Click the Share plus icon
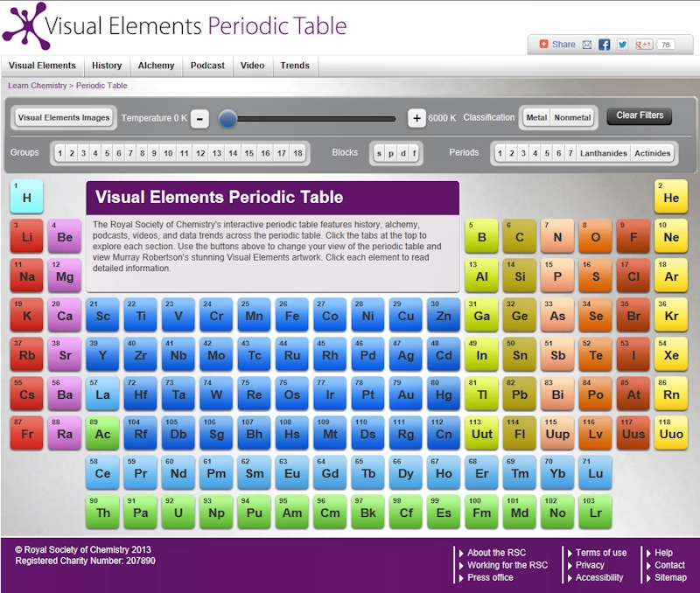 point(543,45)
